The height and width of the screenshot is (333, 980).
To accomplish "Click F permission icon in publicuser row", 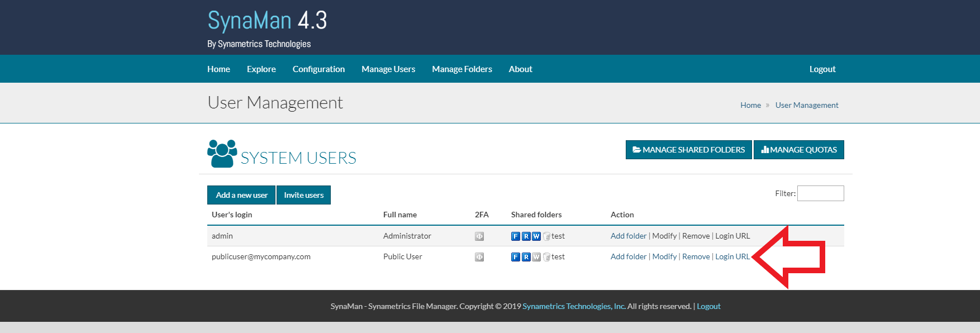I will (516, 257).
